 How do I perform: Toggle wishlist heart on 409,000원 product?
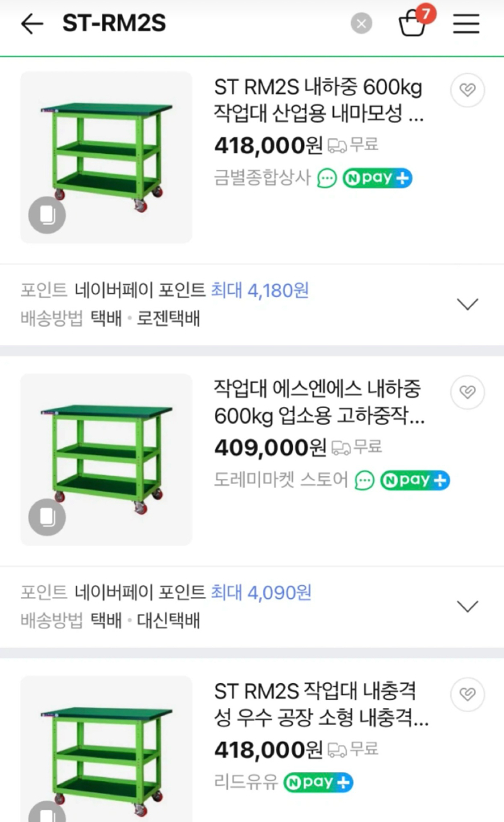(x=467, y=393)
